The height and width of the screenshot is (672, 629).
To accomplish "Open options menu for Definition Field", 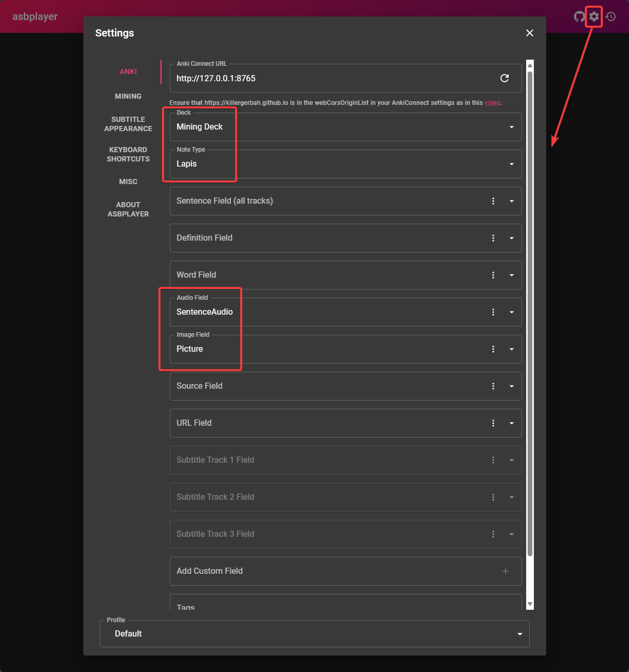I will [493, 238].
